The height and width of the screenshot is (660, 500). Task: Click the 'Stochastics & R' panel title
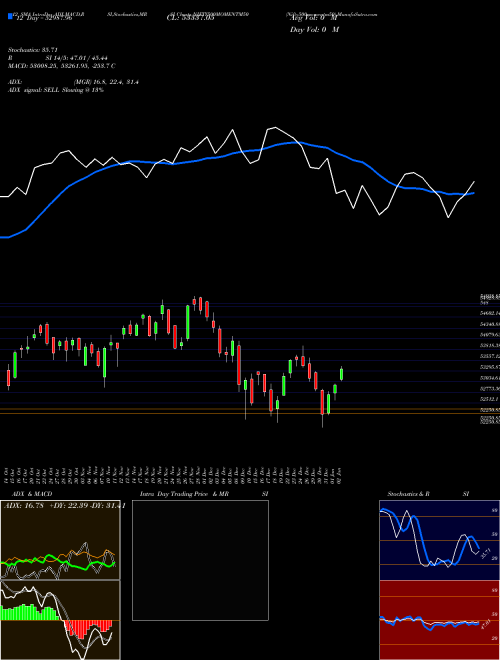[x=409, y=494]
